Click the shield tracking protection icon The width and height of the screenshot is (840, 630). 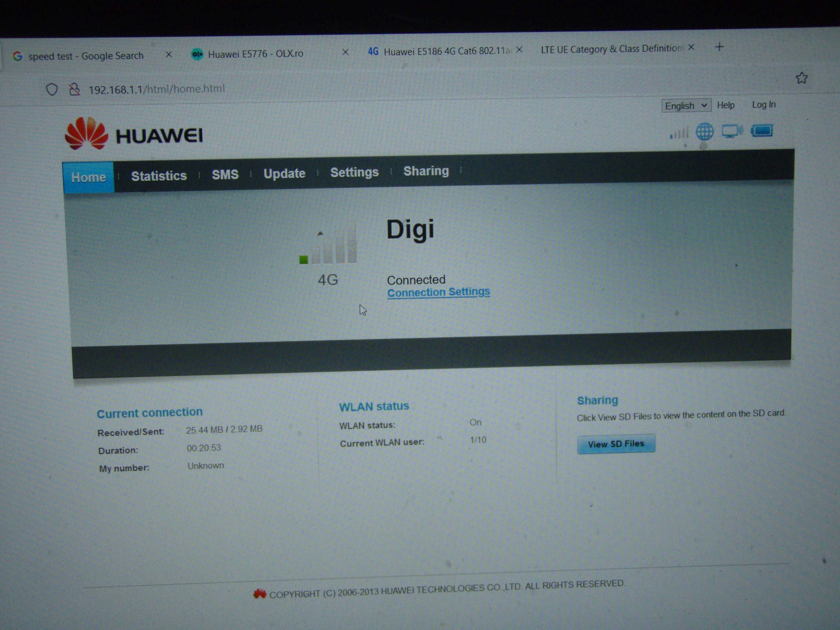pos(52,90)
